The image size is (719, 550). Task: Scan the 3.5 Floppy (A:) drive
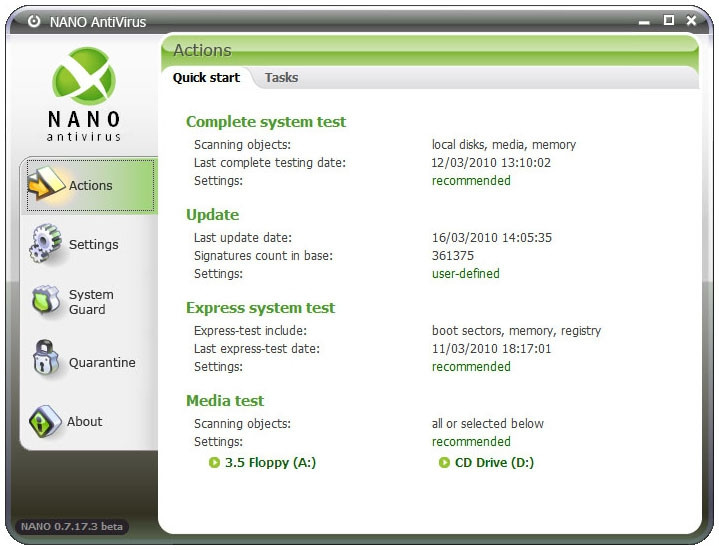point(270,462)
